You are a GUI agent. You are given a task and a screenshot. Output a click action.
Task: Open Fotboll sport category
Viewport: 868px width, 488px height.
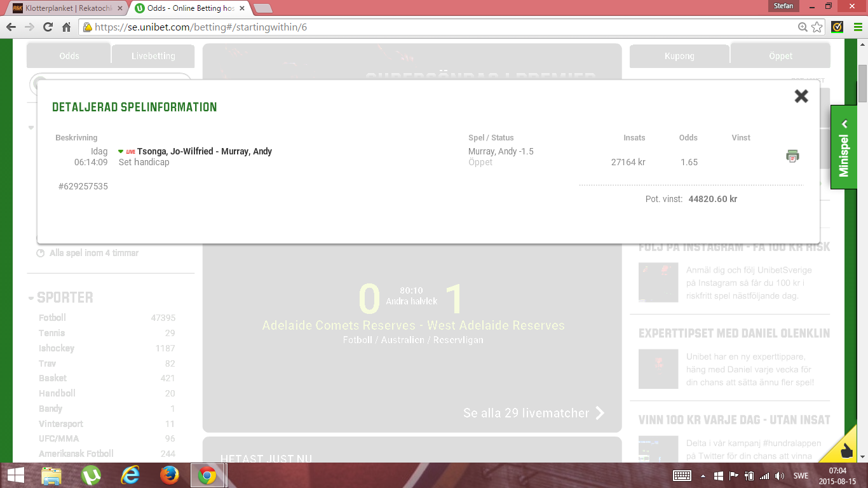52,318
